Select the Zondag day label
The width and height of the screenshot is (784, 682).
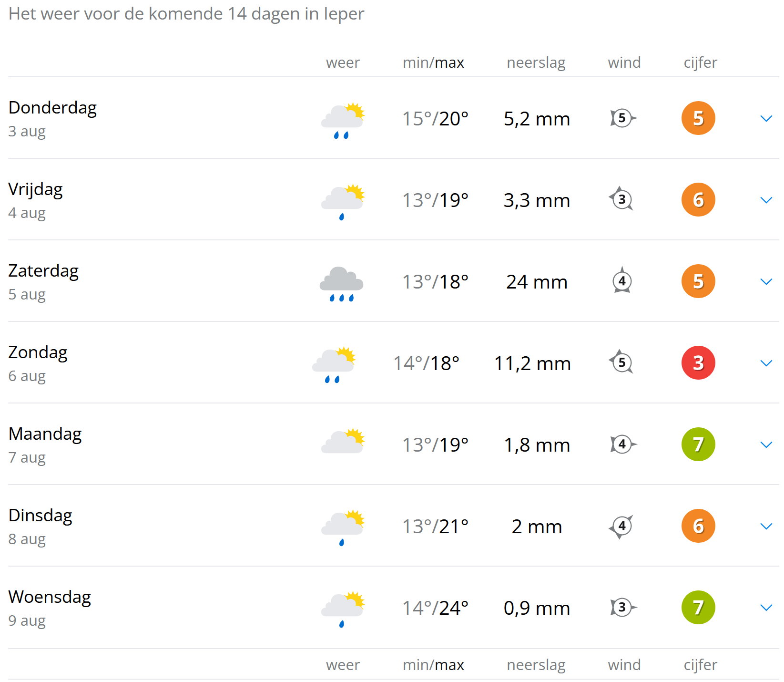pyautogui.click(x=38, y=352)
